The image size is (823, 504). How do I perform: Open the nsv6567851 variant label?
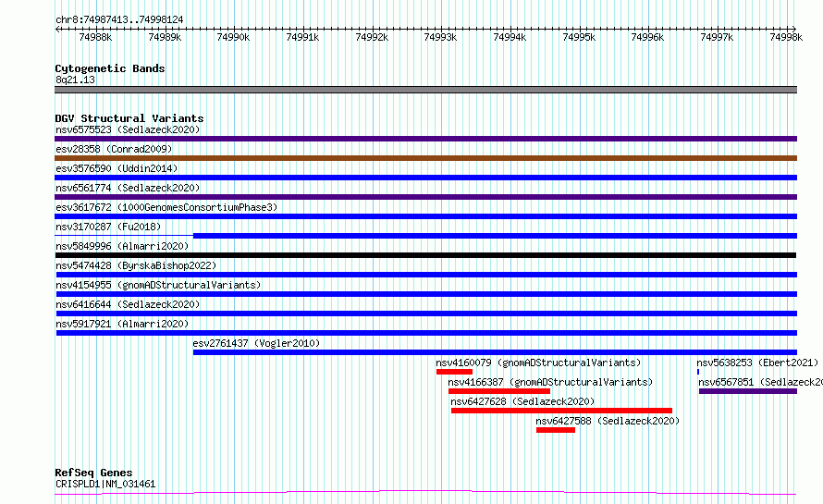coord(760,382)
